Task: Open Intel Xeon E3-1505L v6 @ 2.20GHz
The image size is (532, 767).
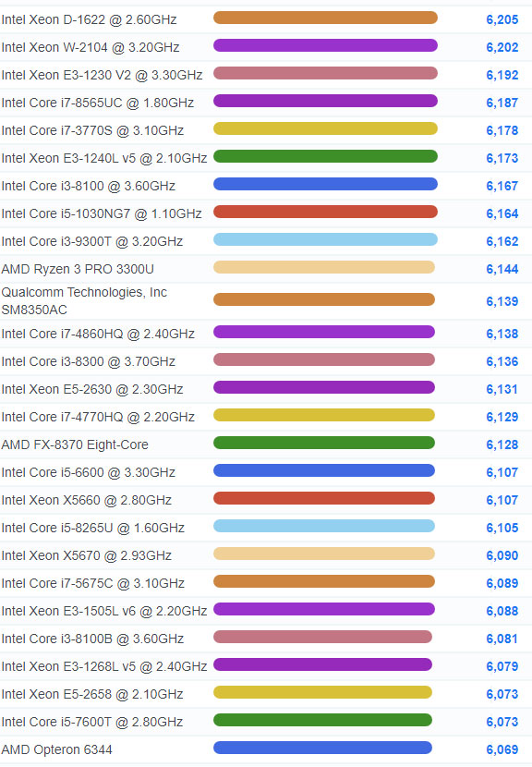Action: [x=104, y=611]
